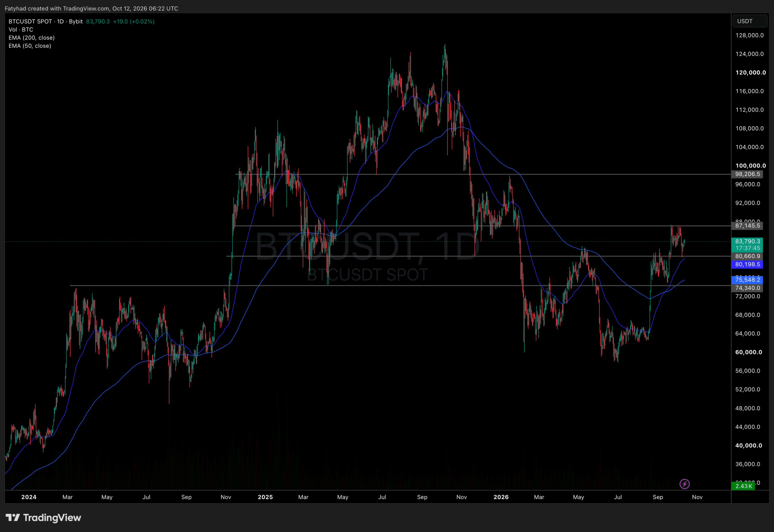
Task: Click the 98,206.5 price level label
Action: pos(747,174)
